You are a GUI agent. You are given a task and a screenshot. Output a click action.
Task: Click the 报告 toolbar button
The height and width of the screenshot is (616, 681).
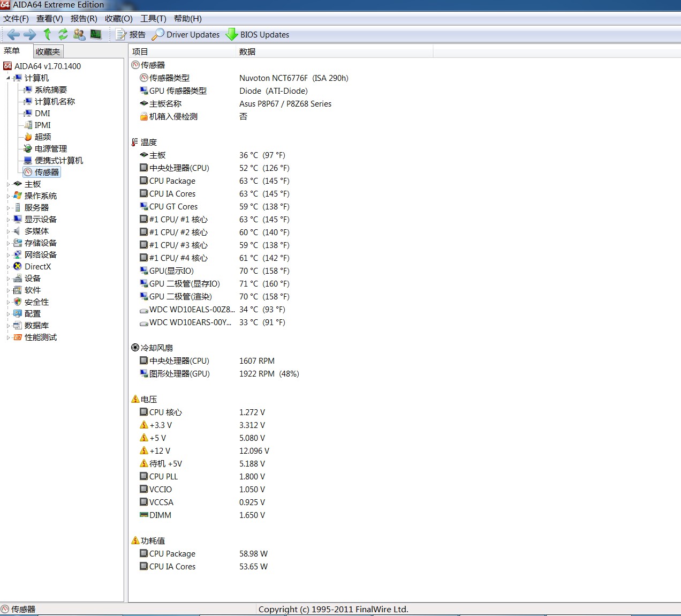[x=131, y=35]
